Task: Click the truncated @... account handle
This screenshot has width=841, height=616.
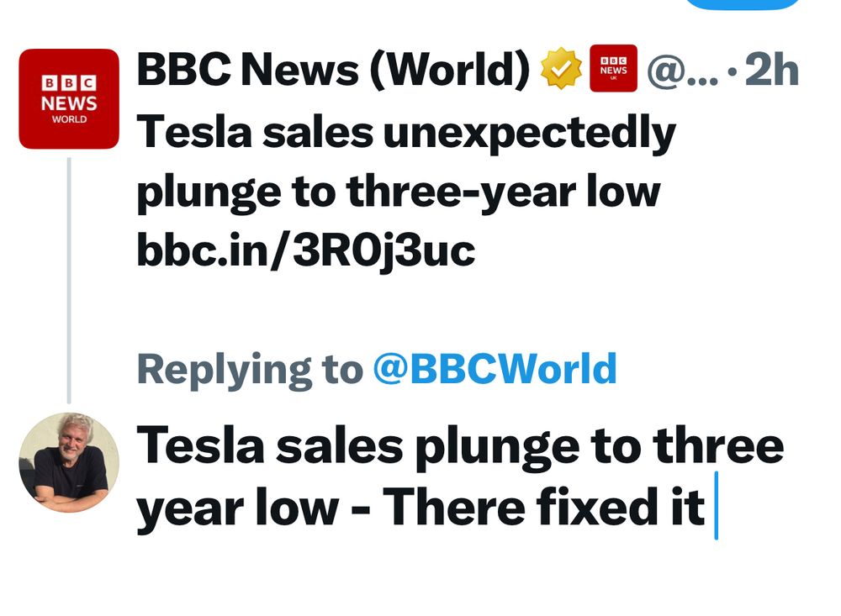Action: pos(682,71)
